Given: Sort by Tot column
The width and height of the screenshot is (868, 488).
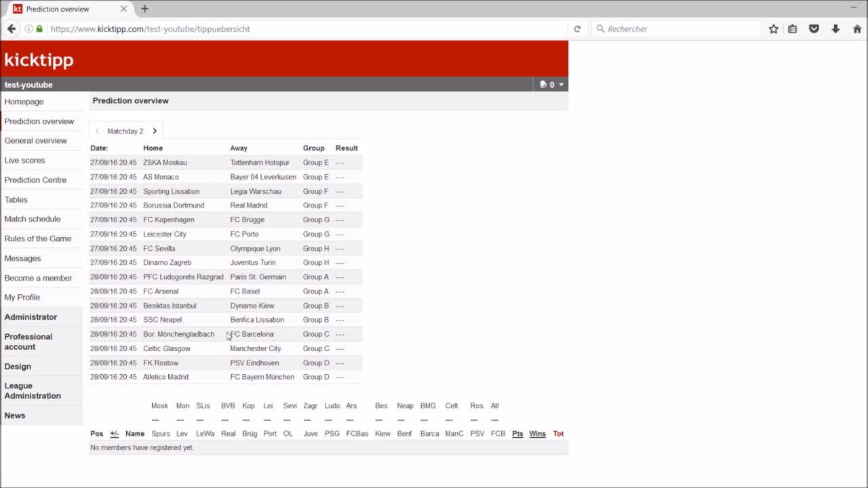Looking at the screenshot, I should click(558, 434).
